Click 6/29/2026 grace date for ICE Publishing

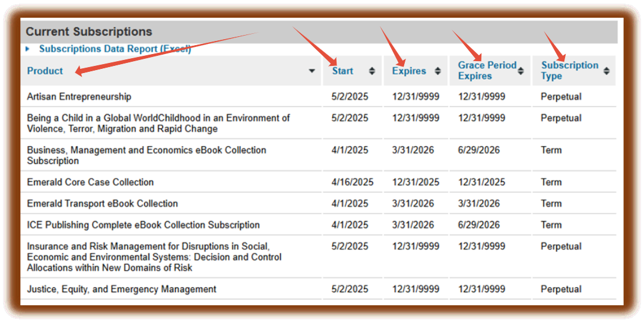(x=479, y=225)
